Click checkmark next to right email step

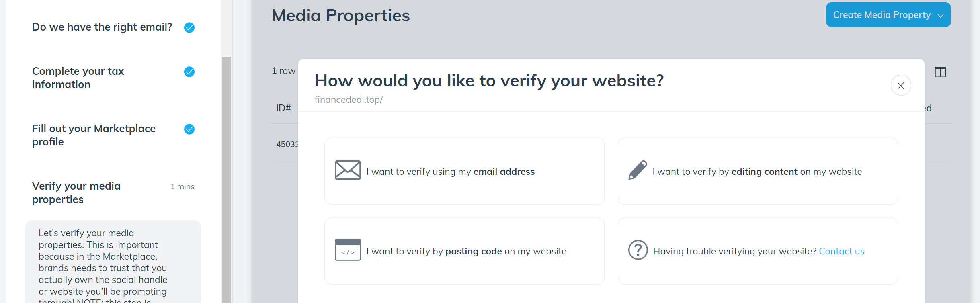(x=189, y=27)
